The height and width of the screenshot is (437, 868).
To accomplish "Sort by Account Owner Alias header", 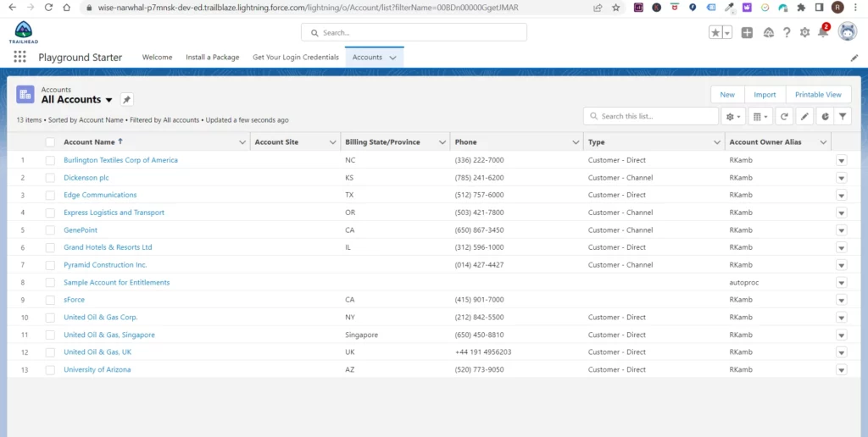I will tap(765, 142).
